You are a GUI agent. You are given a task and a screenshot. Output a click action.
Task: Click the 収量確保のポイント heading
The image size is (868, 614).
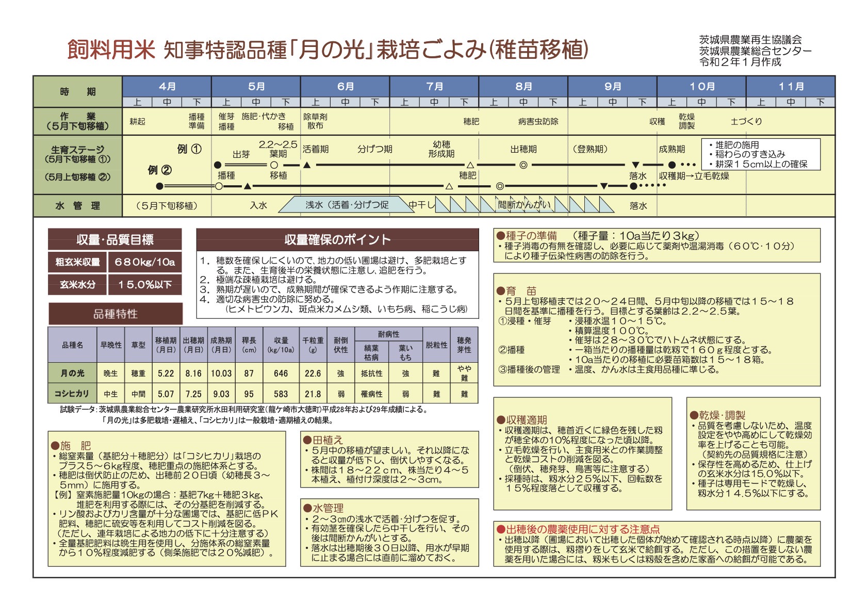coord(338,239)
